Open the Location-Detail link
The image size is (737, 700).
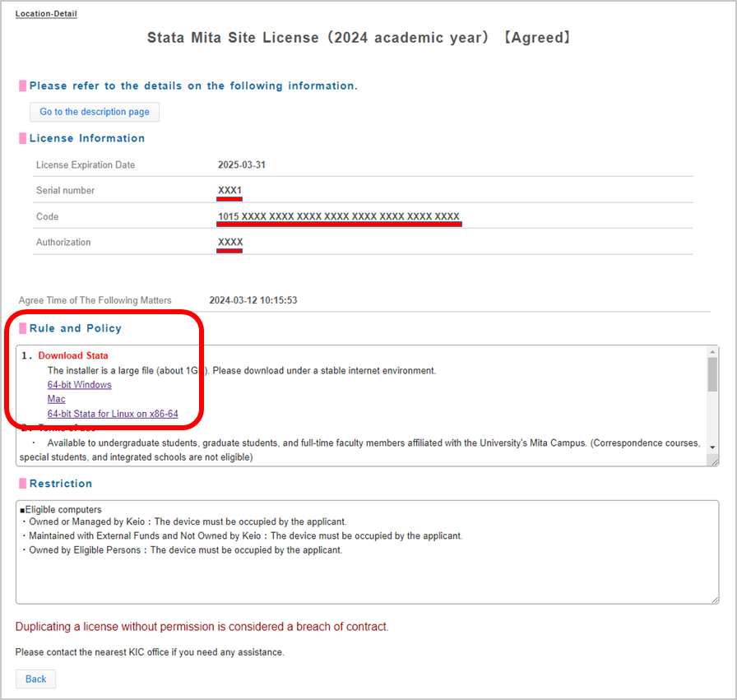click(x=46, y=14)
